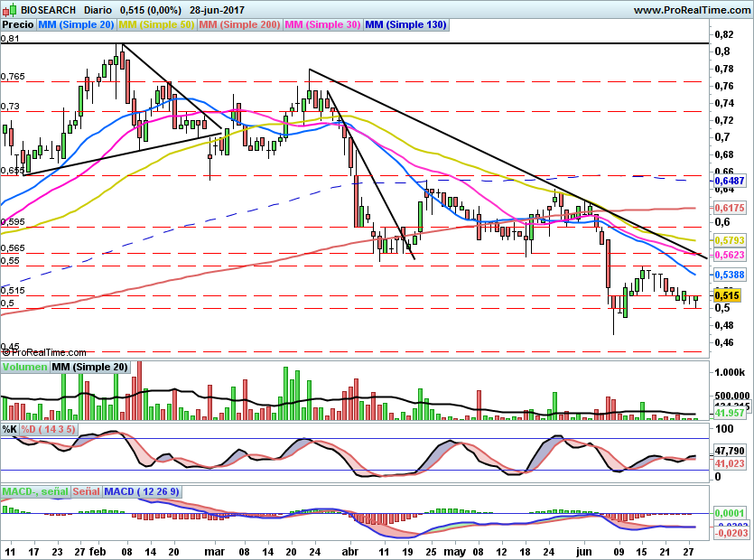Click the MM (Simple 20) indicator label
This screenshot has height=560, width=754.
coord(77,25)
